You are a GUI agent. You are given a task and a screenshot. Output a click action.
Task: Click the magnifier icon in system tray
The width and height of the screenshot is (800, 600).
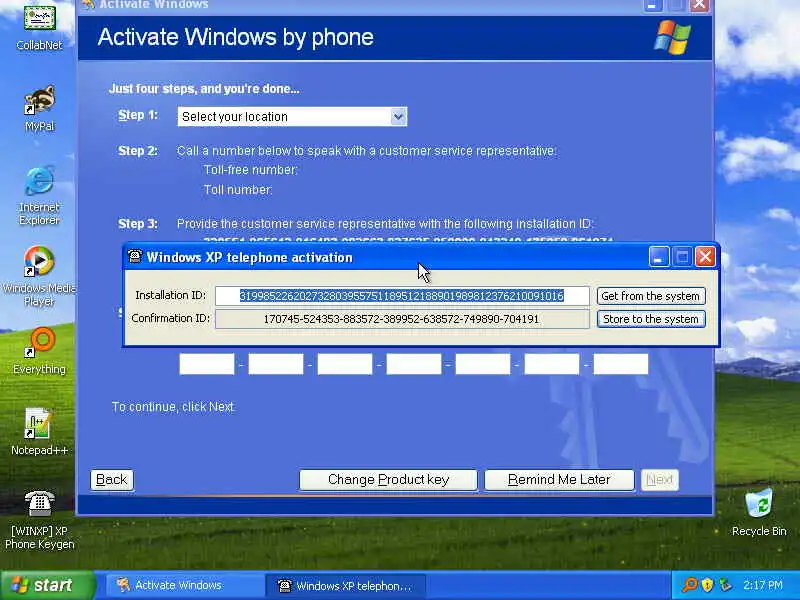point(690,585)
